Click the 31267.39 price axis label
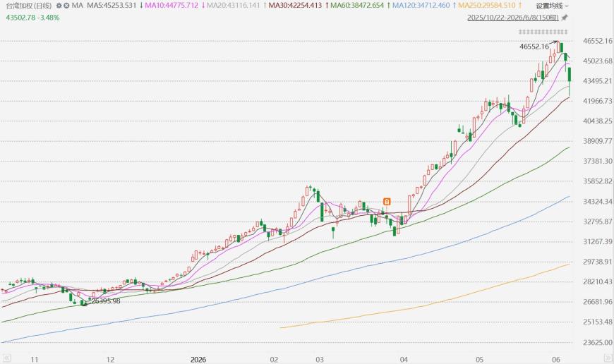This screenshot has height=364, width=614. click(598, 241)
